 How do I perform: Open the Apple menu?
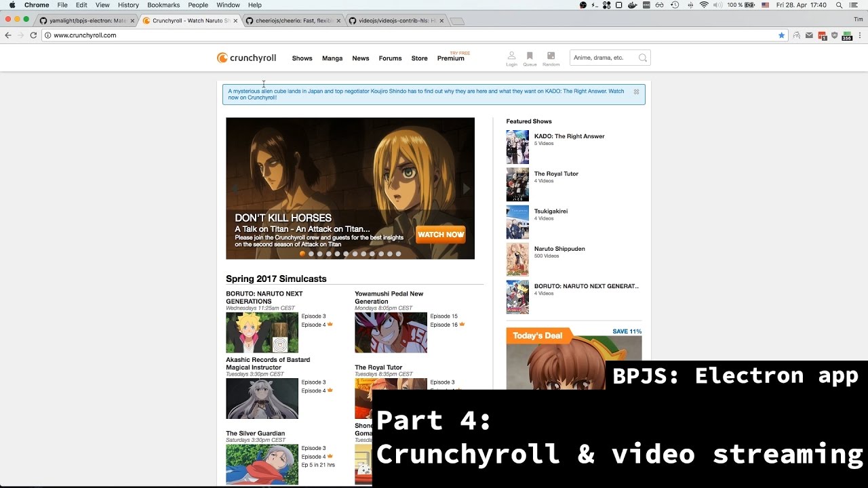pos(12,5)
